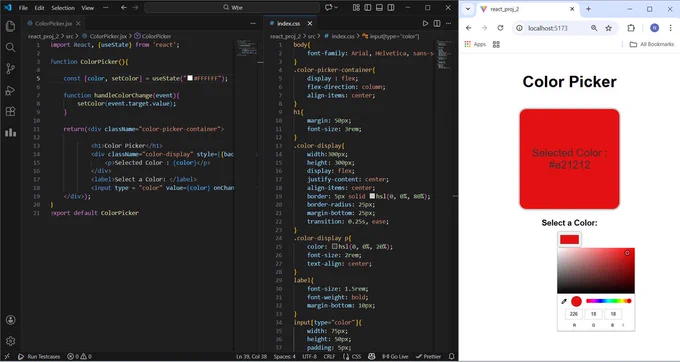Screen dimensions: 680x362
Task: Select the react_proj_2 Chrome tab
Action: click(527, 9)
